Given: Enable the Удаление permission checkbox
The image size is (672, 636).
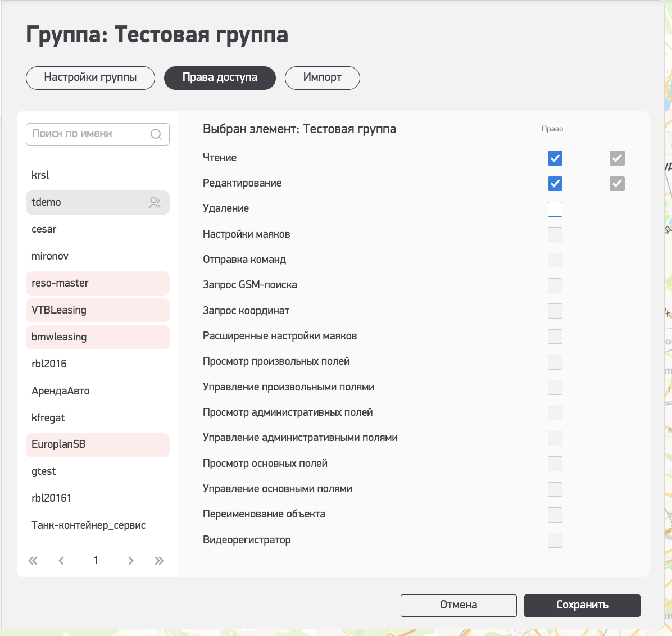Looking at the screenshot, I should pyautogui.click(x=555, y=209).
